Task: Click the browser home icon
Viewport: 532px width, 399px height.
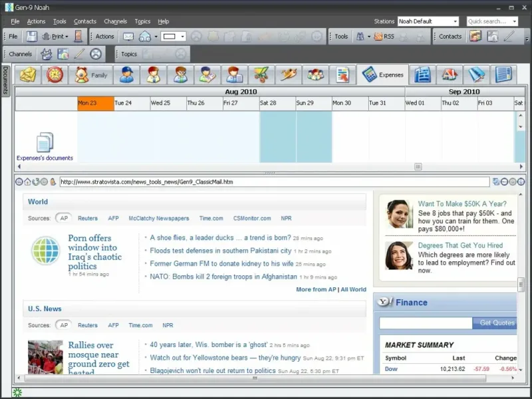Action: (x=27, y=182)
